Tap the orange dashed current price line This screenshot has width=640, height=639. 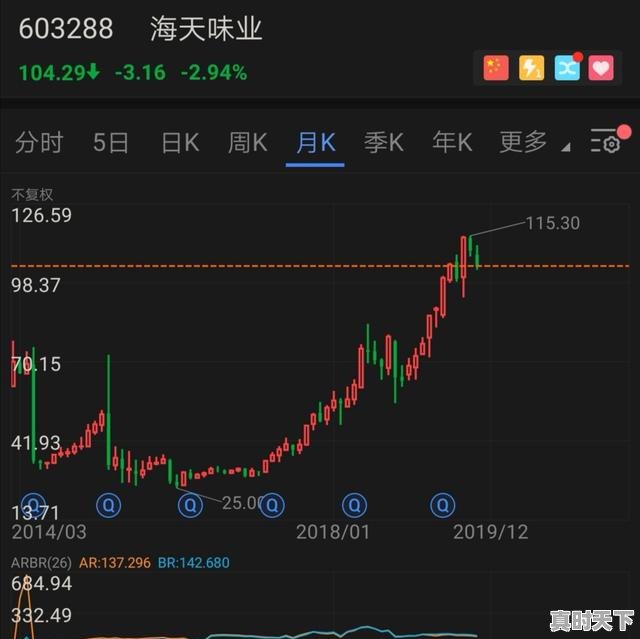[x=320, y=266]
